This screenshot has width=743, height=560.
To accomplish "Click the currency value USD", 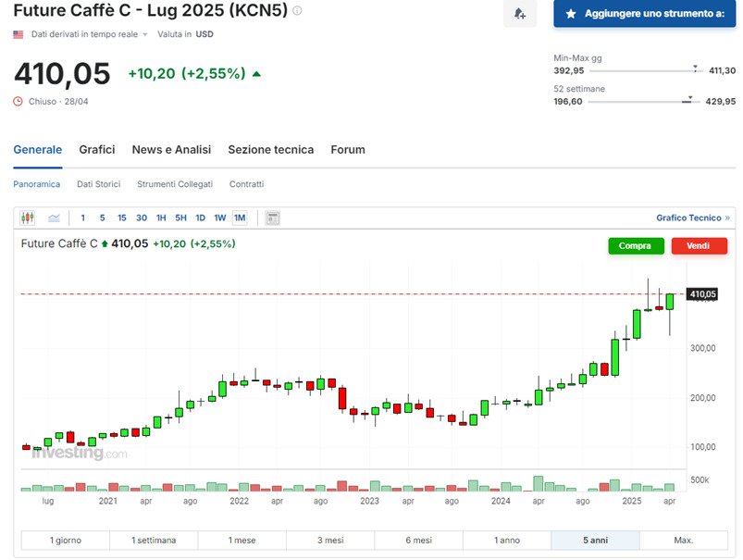I will [204, 34].
